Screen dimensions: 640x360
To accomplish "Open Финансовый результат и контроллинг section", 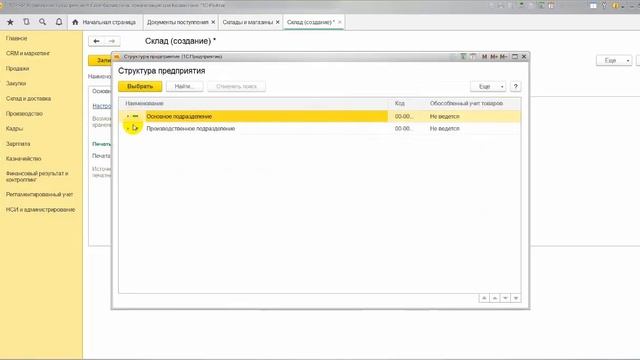I will (37, 176).
